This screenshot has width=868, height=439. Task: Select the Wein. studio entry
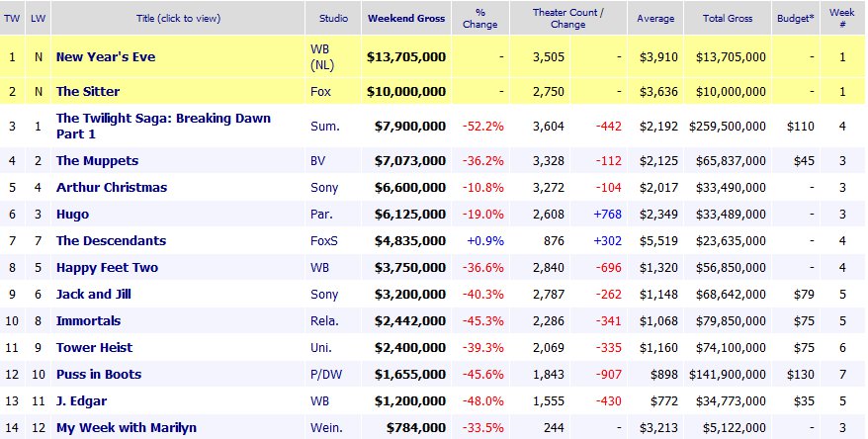[x=326, y=428]
